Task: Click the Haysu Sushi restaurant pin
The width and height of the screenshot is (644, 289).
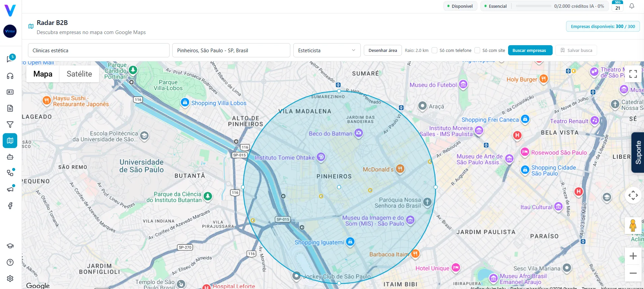Action: coord(47,100)
